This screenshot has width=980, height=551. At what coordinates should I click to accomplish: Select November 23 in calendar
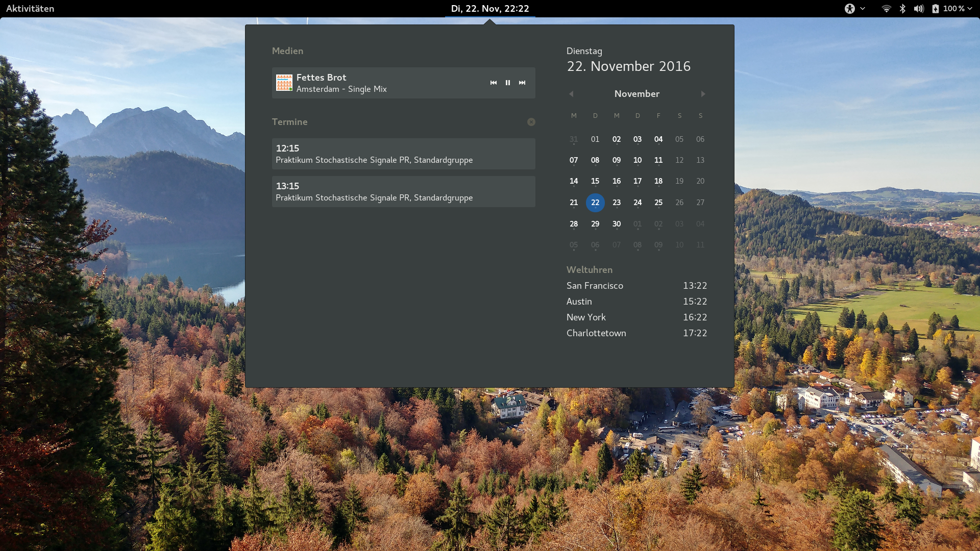(x=617, y=203)
